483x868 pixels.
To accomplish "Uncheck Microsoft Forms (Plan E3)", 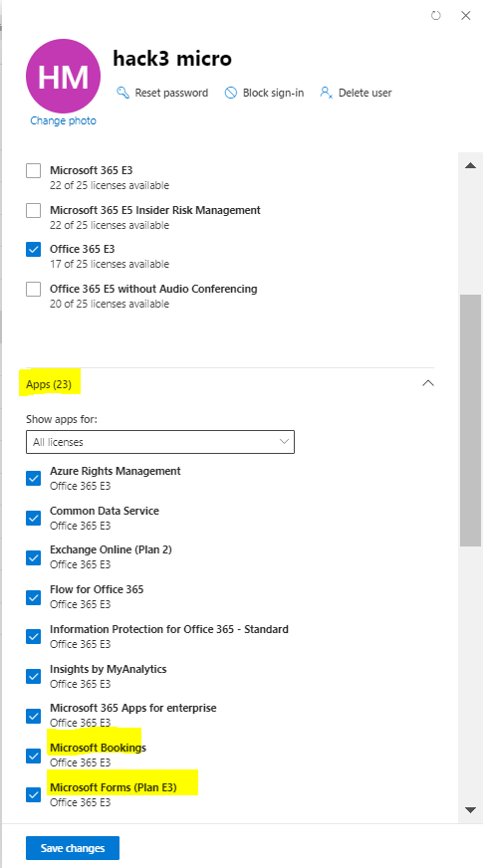I will pyautogui.click(x=33, y=795).
